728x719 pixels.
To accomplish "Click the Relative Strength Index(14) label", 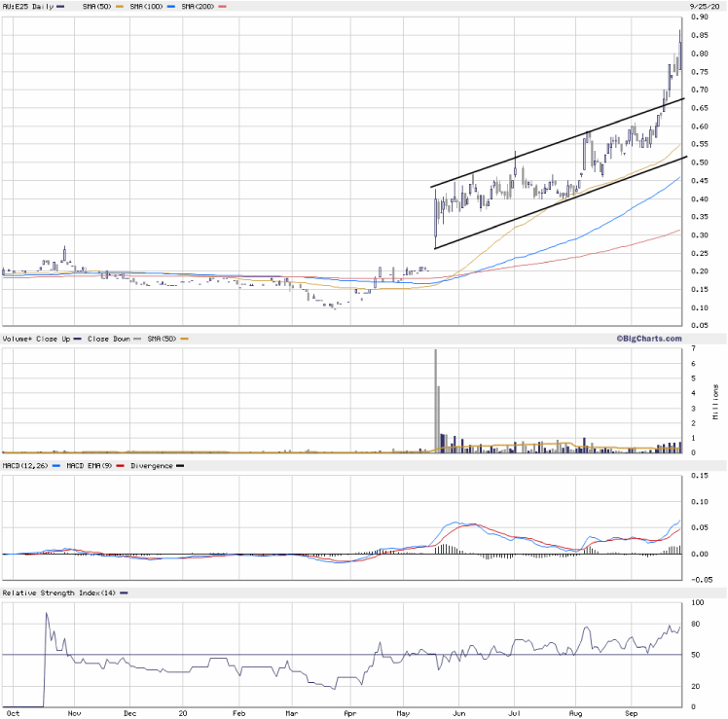I will [x=60, y=593].
